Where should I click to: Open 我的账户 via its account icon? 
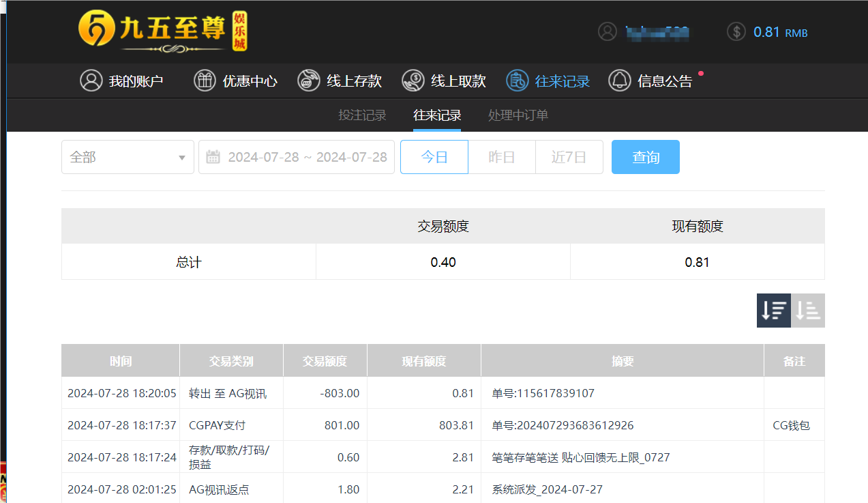91,81
